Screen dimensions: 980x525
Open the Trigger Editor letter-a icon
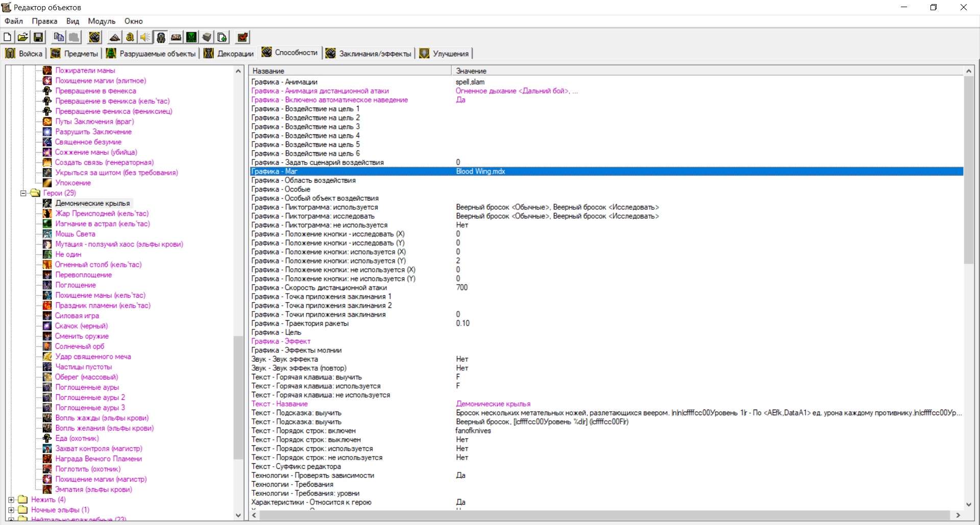click(x=130, y=37)
